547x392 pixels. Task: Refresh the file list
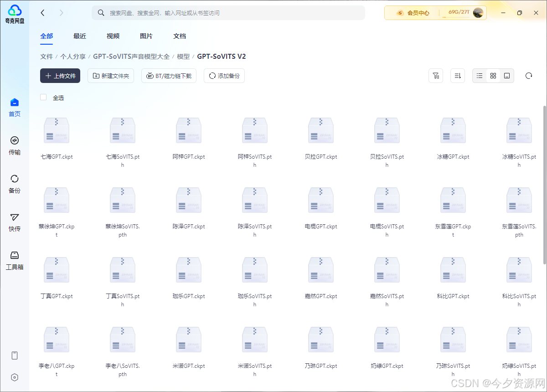pos(529,76)
